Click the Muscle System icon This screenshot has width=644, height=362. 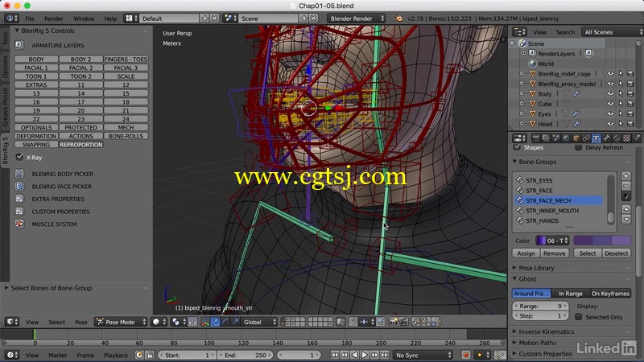(x=19, y=224)
